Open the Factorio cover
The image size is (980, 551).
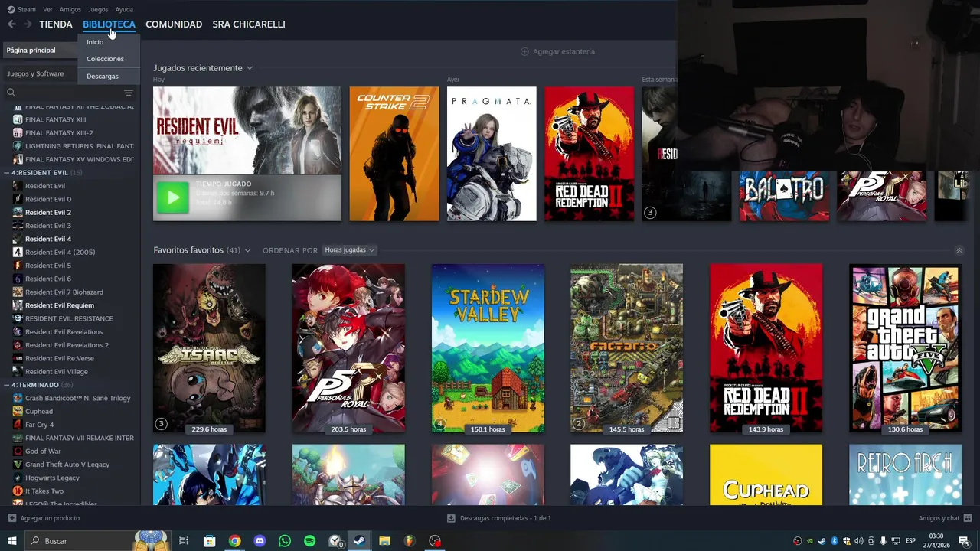point(626,348)
